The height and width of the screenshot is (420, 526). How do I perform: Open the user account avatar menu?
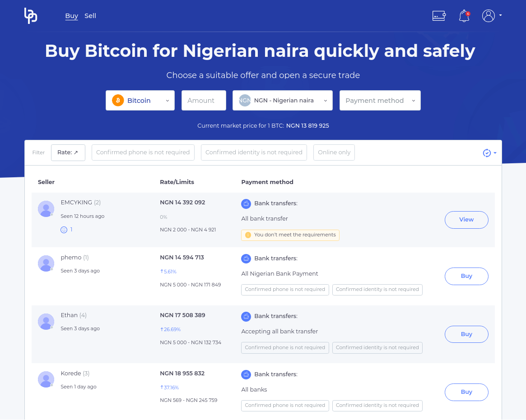(489, 16)
